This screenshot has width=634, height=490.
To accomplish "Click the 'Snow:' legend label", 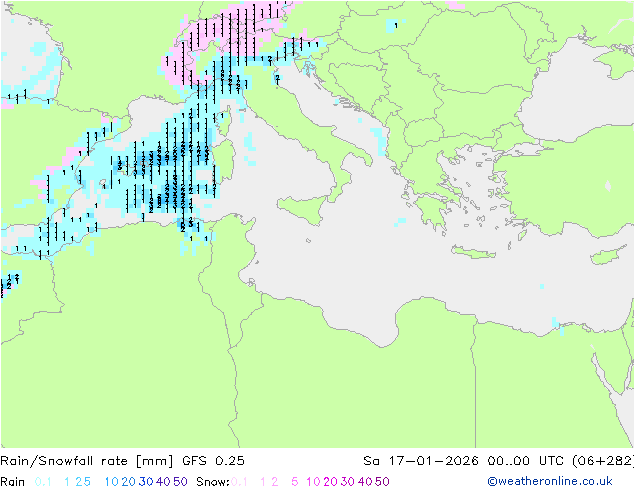I will pyautogui.click(x=213, y=482).
